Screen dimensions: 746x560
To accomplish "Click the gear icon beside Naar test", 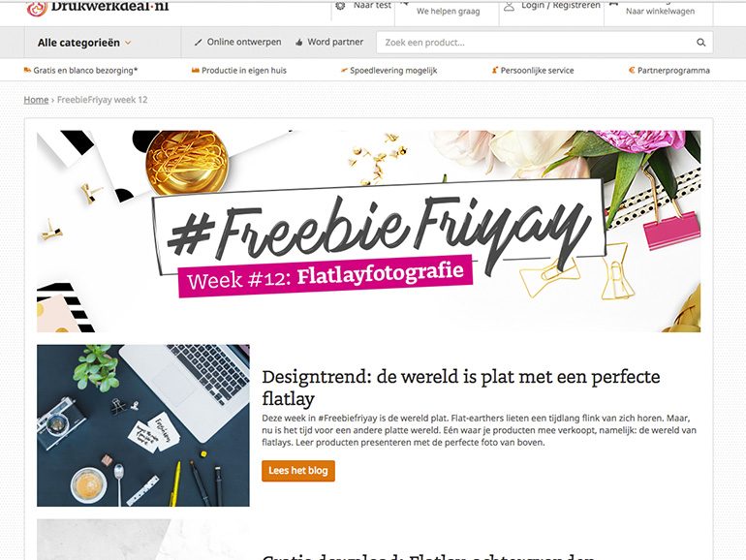I will pos(340,6).
